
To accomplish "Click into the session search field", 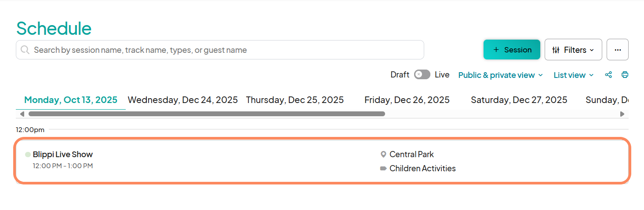I will (220, 50).
